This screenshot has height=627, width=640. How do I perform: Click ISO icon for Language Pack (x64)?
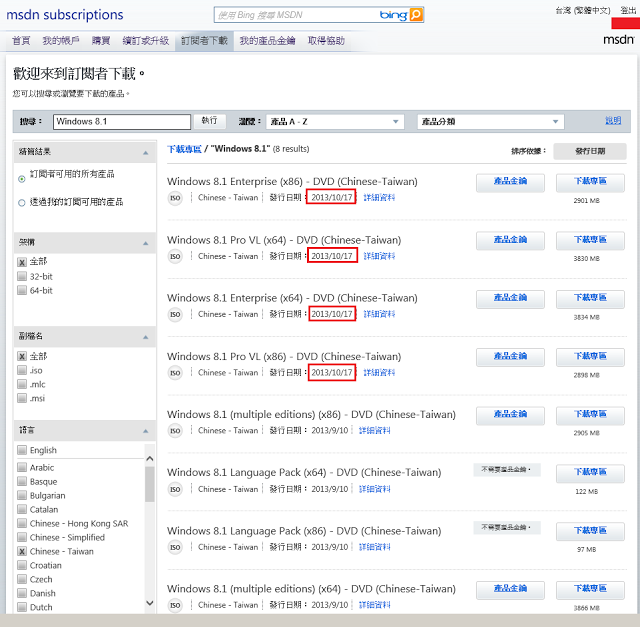click(175, 489)
